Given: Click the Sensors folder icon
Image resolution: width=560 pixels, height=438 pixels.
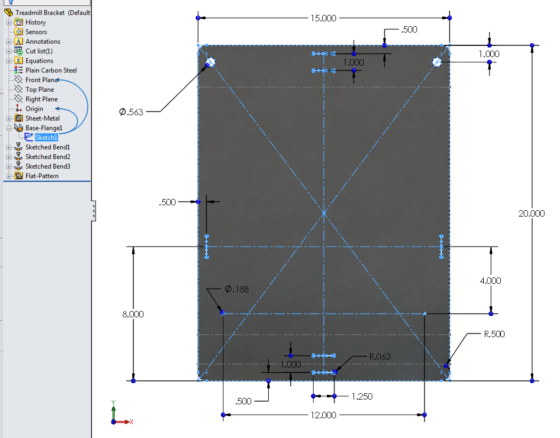Looking at the screenshot, I should coord(19,32).
